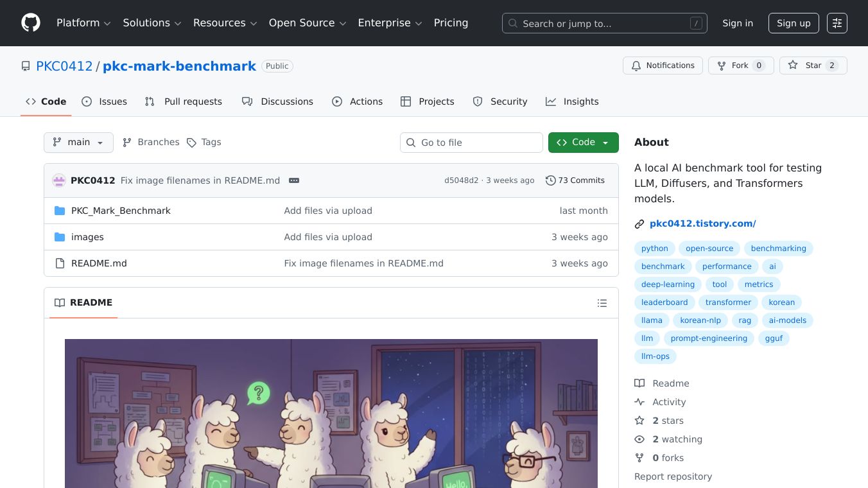868x488 pixels.
Task: Expand the Platform menu
Action: (83, 23)
